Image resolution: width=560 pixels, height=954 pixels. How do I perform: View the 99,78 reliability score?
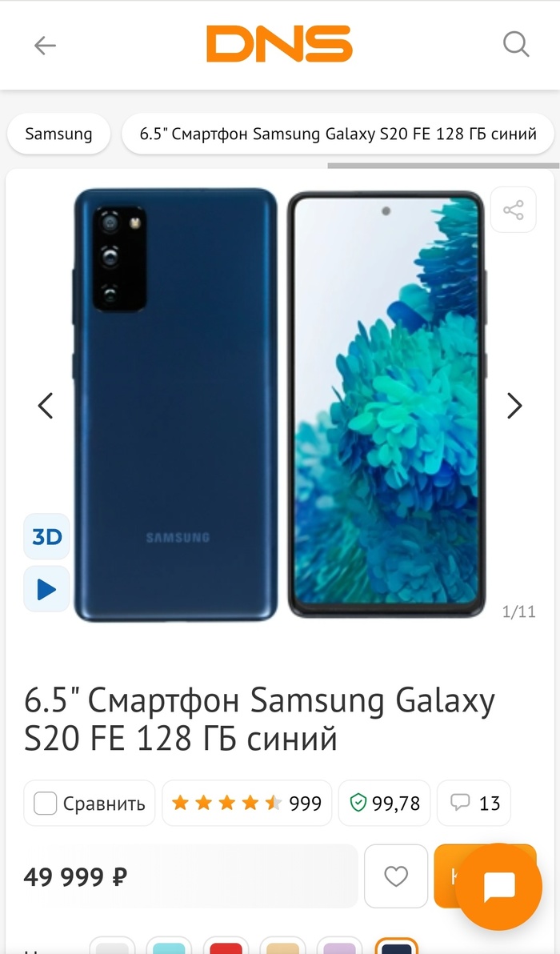pos(384,803)
